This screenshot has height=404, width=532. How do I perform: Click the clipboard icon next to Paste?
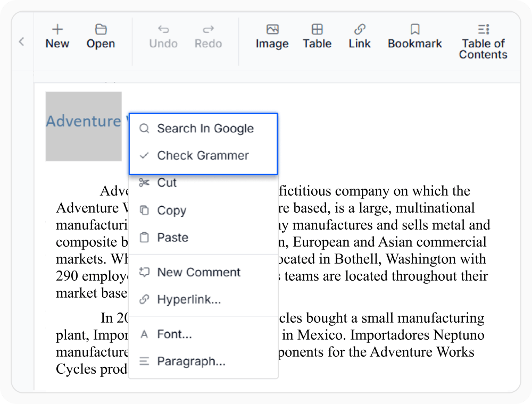coord(144,238)
